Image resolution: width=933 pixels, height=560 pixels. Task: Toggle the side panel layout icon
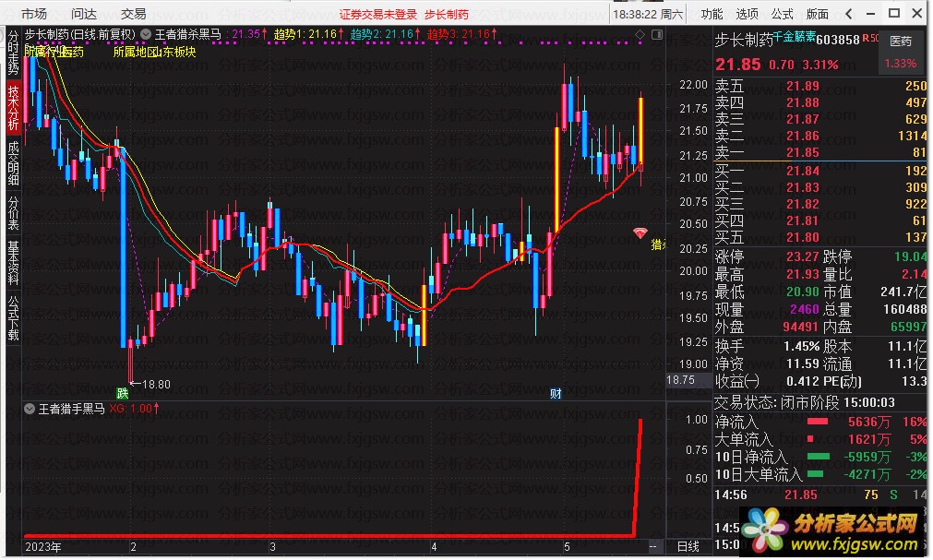[x=657, y=35]
